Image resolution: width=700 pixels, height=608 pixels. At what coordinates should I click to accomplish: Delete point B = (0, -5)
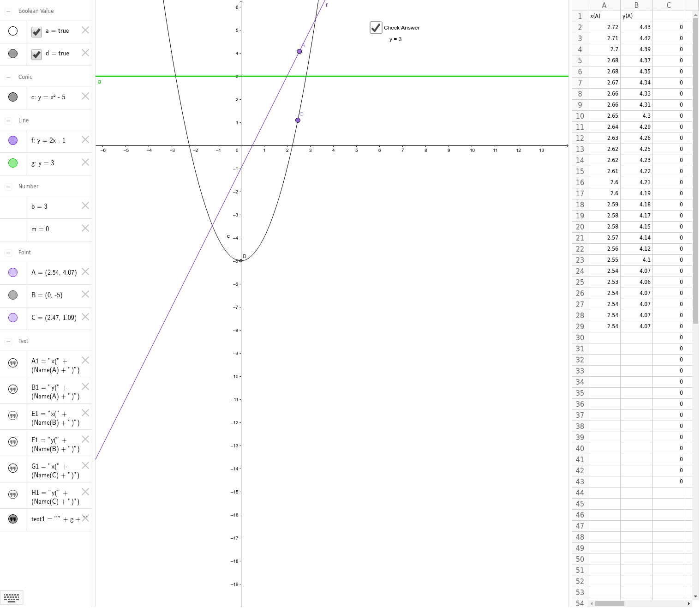[85, 294]
